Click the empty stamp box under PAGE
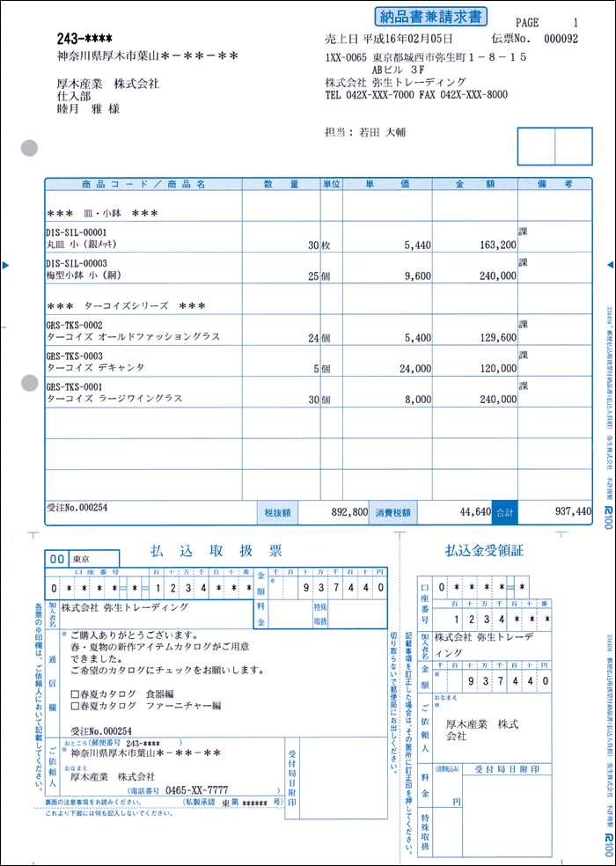 point(554,146)
